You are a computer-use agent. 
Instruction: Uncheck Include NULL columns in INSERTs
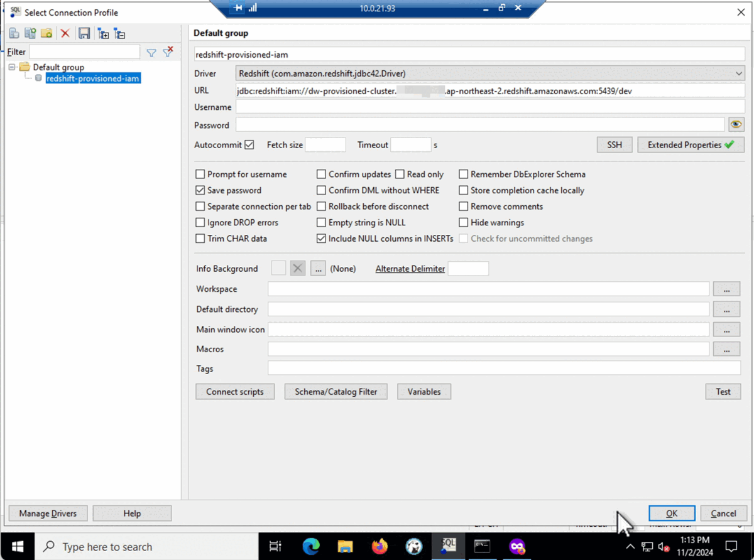322,239
